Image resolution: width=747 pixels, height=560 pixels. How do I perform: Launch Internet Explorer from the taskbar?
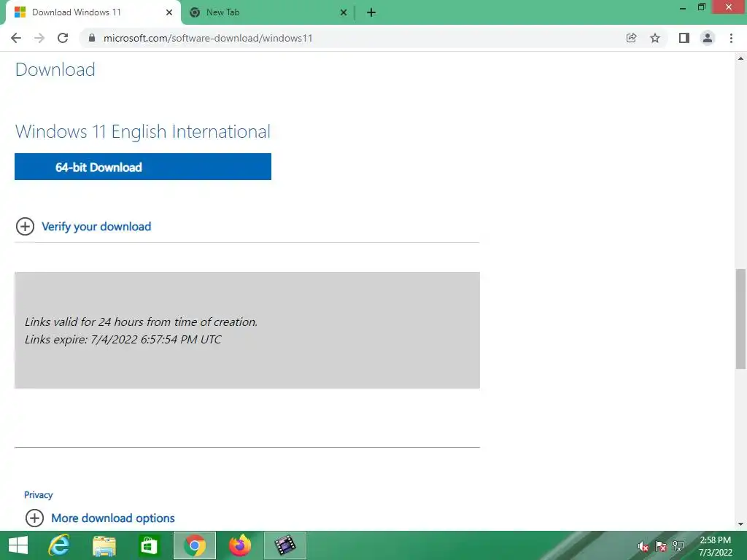(x=59, y=545)
